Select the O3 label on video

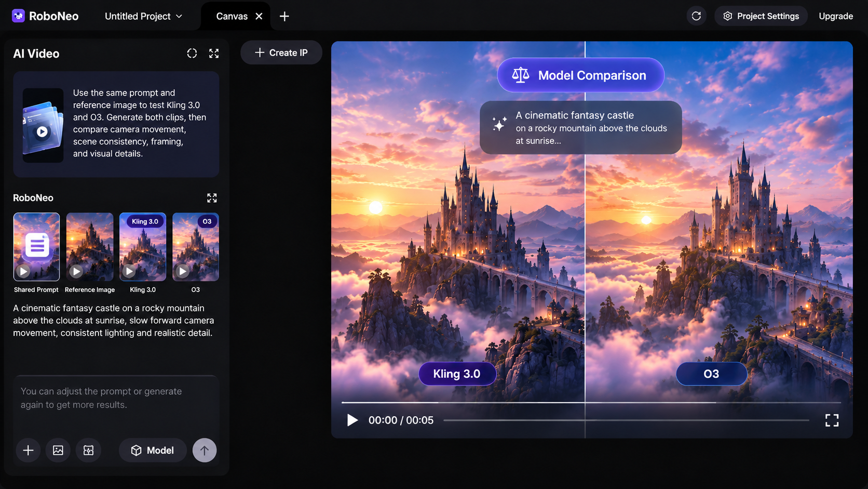[711, 374]
